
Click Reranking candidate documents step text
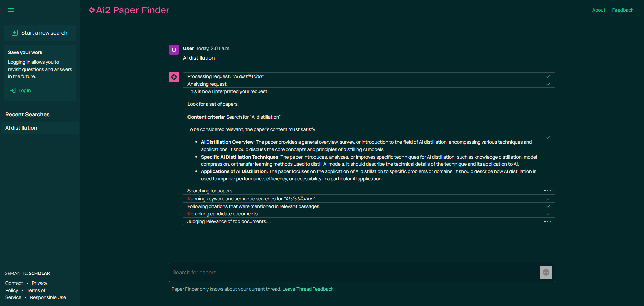pos(223,214)
